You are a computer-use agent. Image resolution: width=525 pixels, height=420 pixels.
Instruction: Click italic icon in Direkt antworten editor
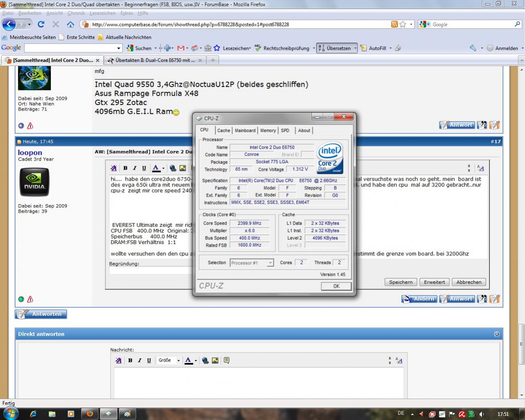140,360
